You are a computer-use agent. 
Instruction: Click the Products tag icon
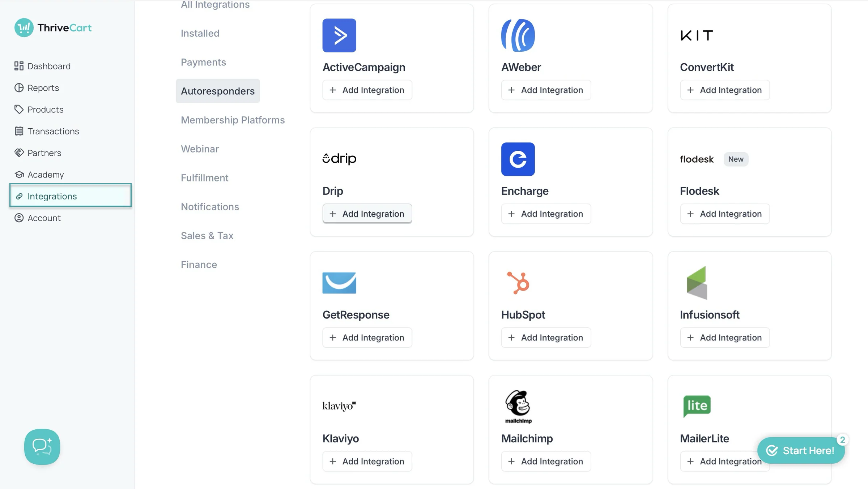(19, 110)
